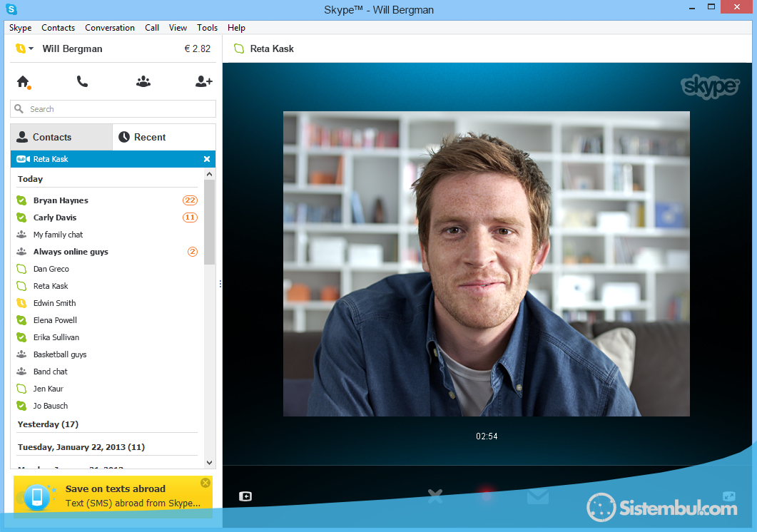Open status dropdown next to Will Bergman

[31, 48]
